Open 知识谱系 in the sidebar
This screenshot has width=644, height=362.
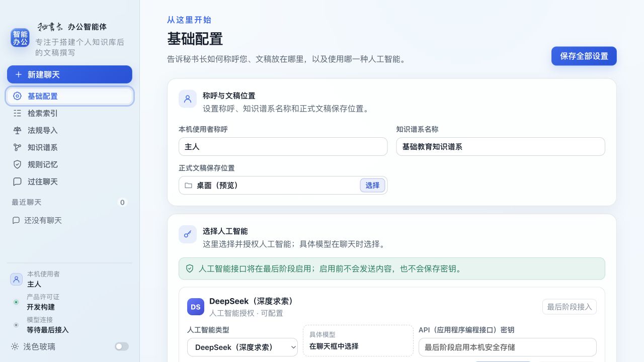click(69, 147)
